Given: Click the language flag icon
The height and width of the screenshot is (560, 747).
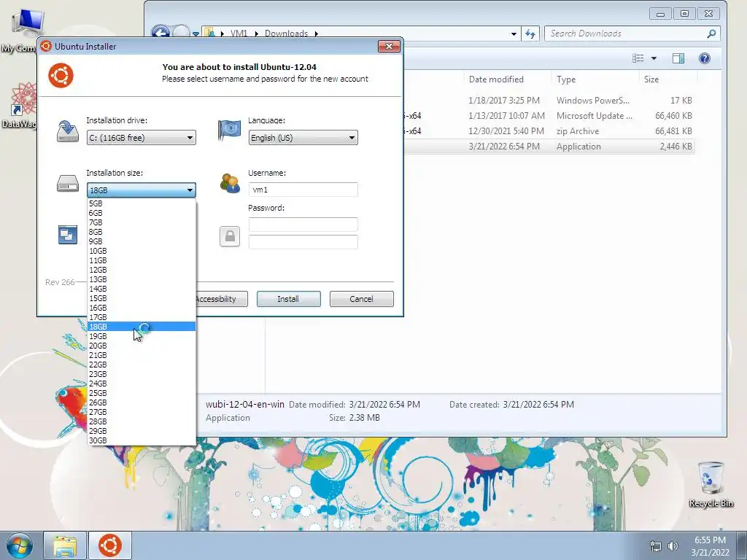Looking at the screenshot, I should 229,131.
